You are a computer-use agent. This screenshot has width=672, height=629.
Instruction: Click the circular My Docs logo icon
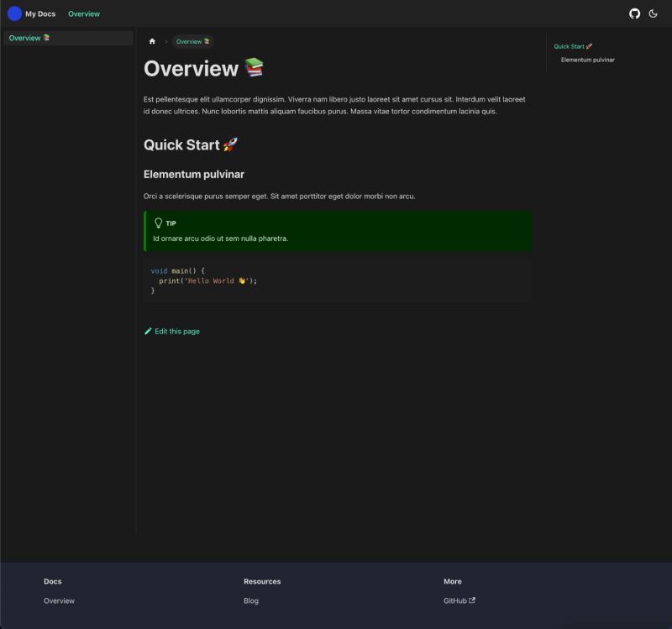pyautogui.click(x=12, y=13)
